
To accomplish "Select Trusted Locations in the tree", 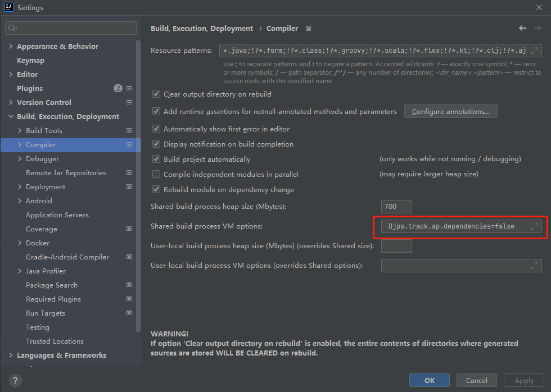I will tap(55, 341).
